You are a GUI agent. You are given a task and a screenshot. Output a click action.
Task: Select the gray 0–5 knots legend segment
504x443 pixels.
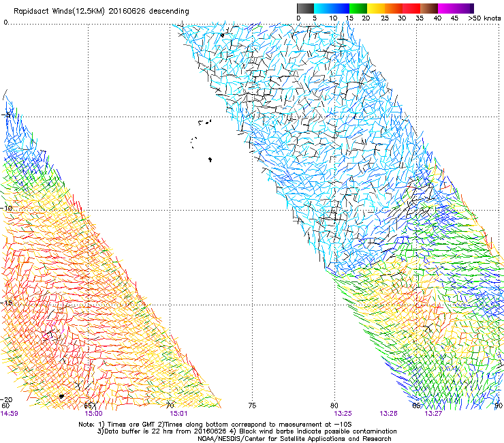point(305,8)
